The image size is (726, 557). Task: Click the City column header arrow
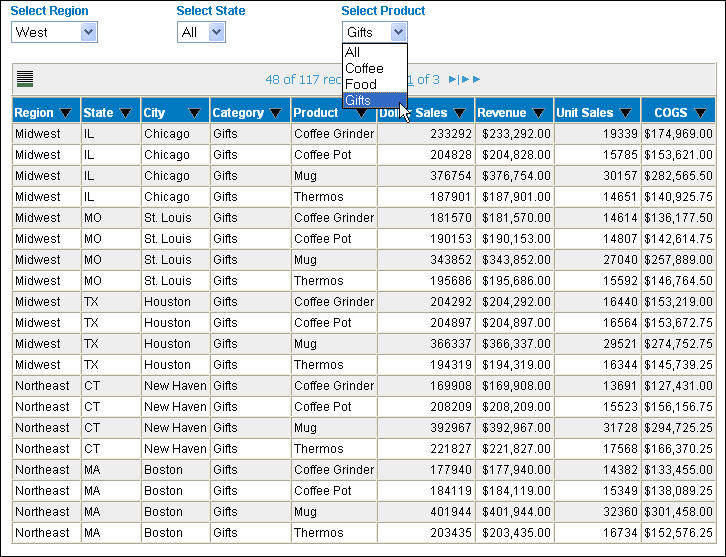click(194, 113)
